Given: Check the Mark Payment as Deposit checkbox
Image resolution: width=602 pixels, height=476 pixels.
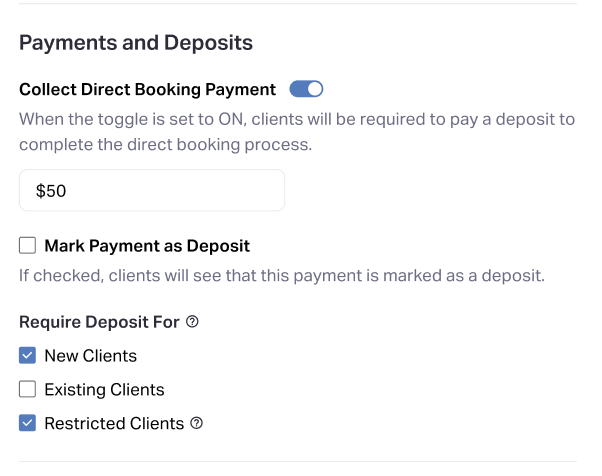Looking at the screenshot, I should (x=28, y=246).
